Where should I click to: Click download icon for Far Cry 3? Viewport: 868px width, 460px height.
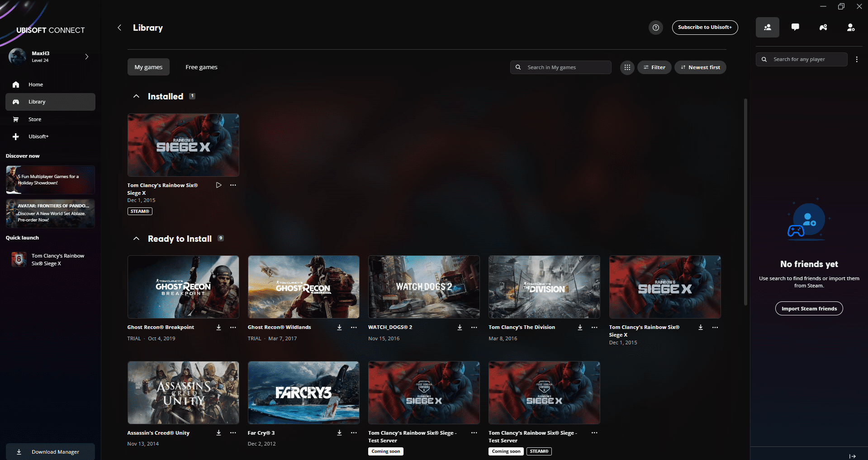(339, 433)
